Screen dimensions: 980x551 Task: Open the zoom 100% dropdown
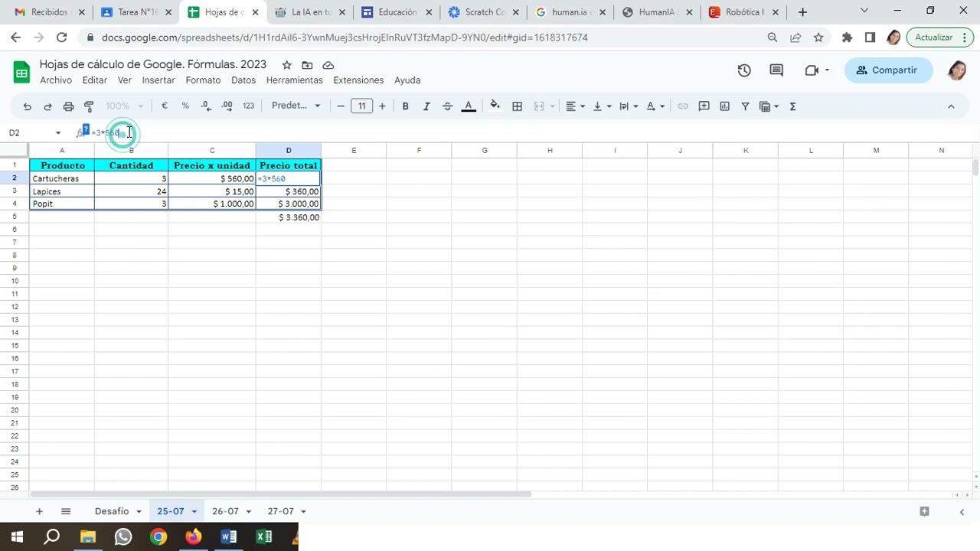125,106
